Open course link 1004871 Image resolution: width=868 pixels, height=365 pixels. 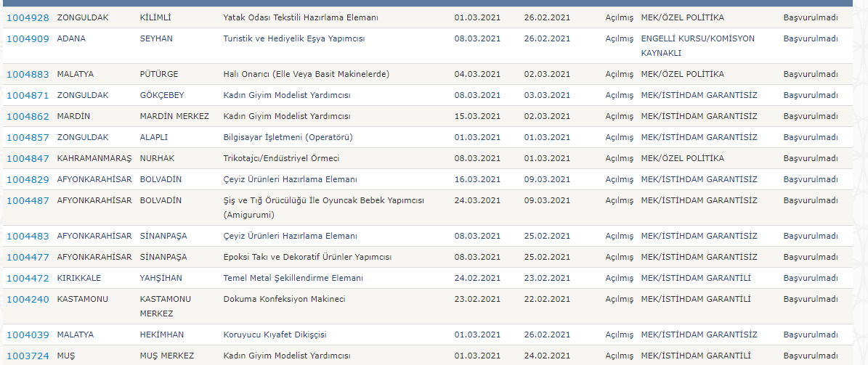coord(28,95)
